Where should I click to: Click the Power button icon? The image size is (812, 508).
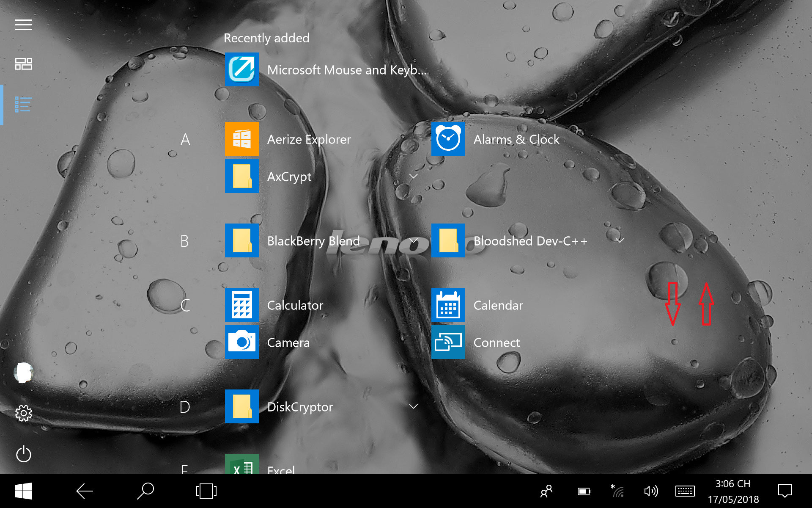point(24,454)
